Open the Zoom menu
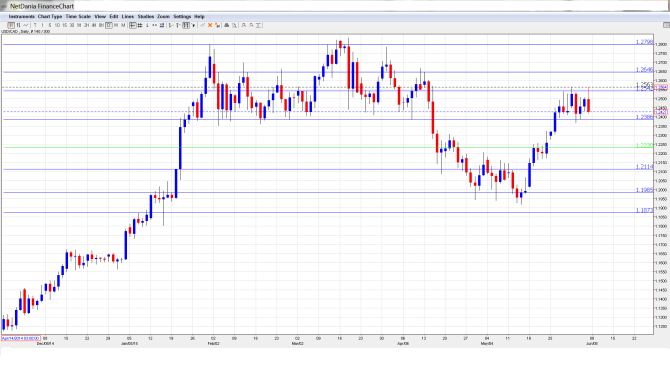 [163, 17]
